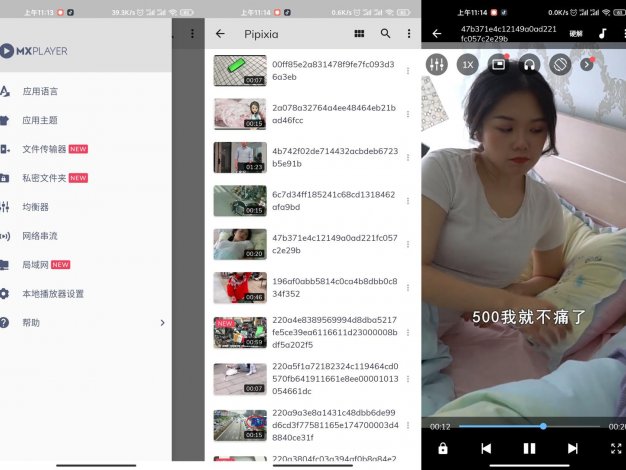Open more options for video 220a5f1a7218...
The width and height of the screenshot is (626, 470).
[x=408, y=379]
